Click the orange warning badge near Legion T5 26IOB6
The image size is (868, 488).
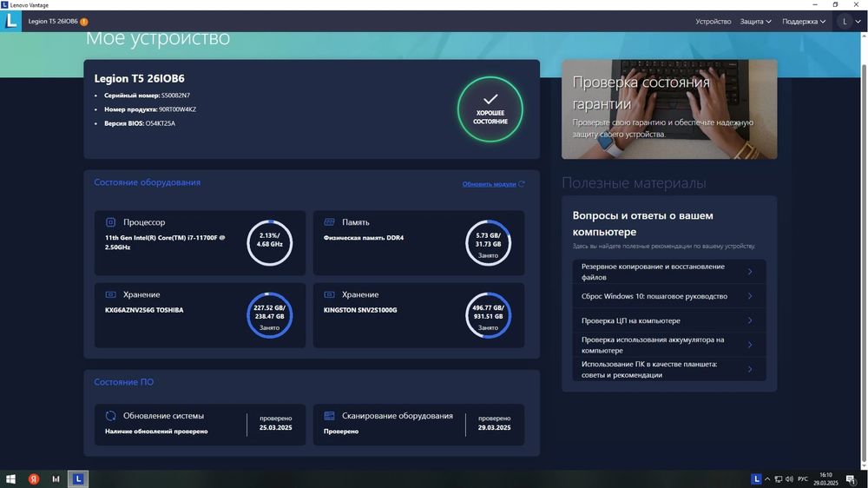pyautogui.click(x=84, y=22)
